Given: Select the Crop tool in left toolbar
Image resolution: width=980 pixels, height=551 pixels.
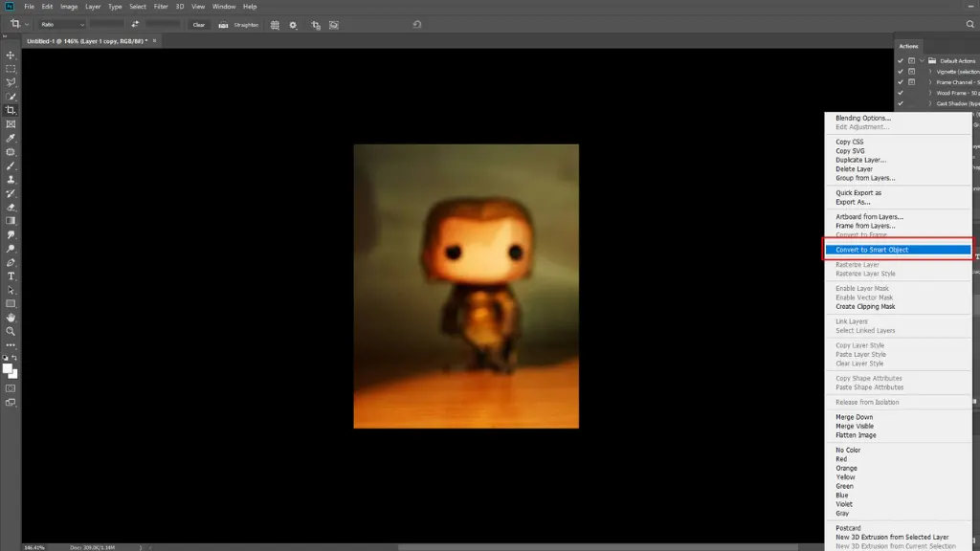Looking at the screenshot, I should (11, 110).
